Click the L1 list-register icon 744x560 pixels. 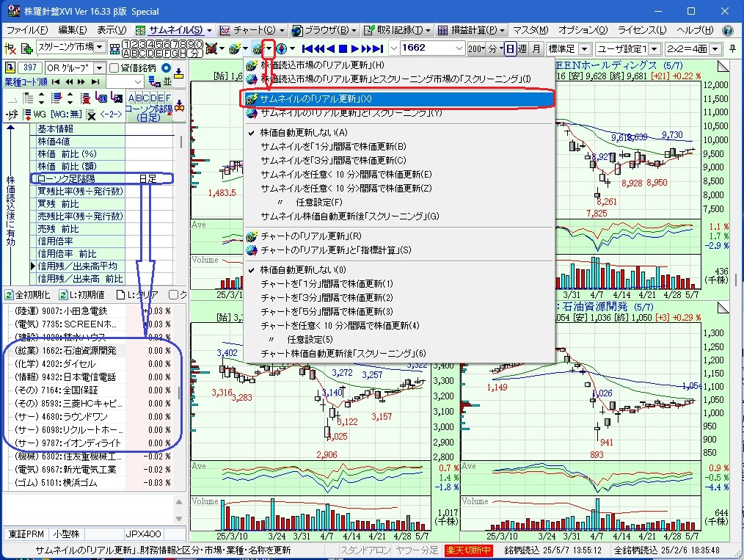tap(101, 98)
